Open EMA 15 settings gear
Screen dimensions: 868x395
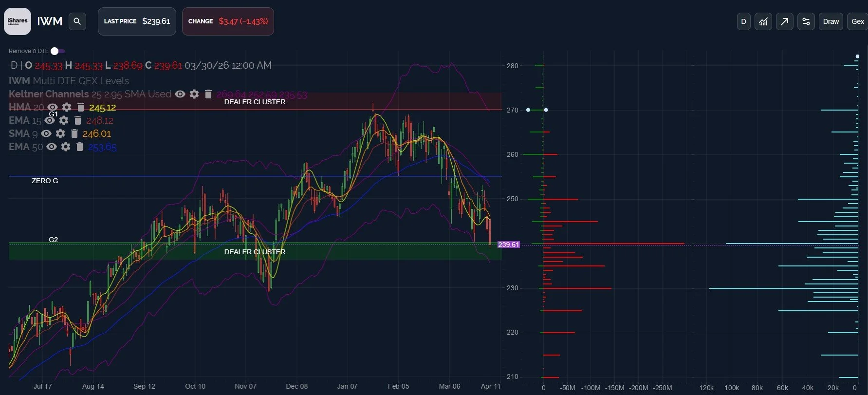pos(64,120)
